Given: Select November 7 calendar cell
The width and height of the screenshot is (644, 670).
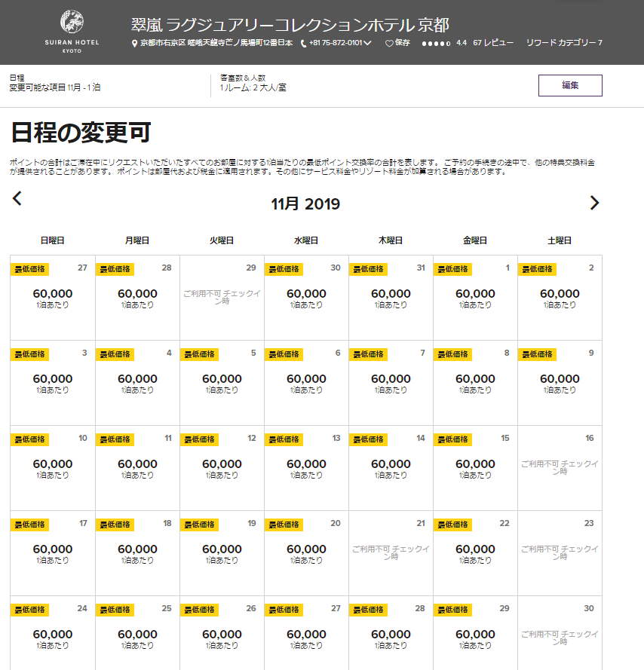Looking at the screenshot, I should click(391, 383).
